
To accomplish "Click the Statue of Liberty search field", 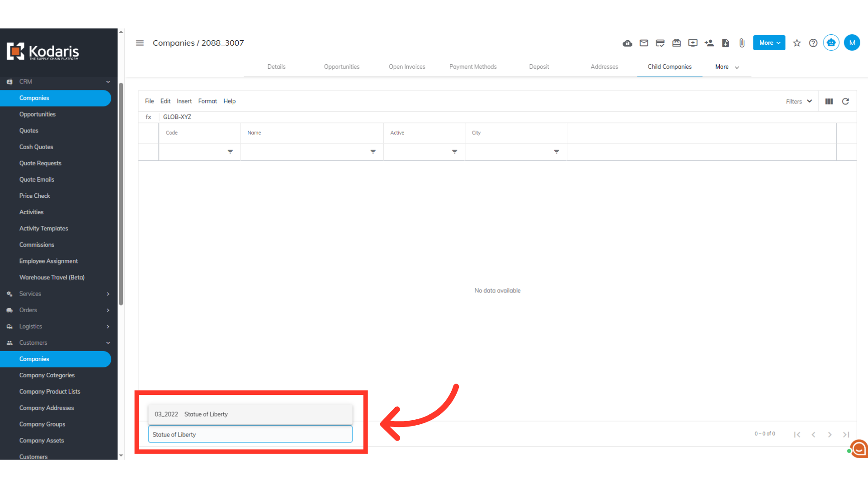I will (x=250, y=434).
